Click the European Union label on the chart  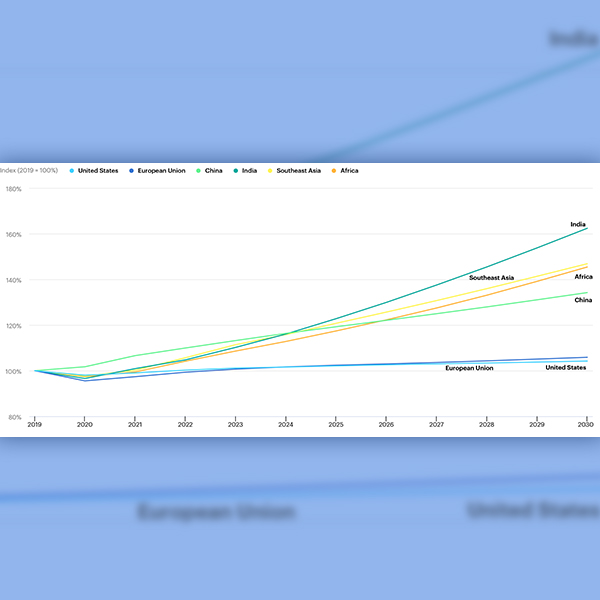(469, 368)
